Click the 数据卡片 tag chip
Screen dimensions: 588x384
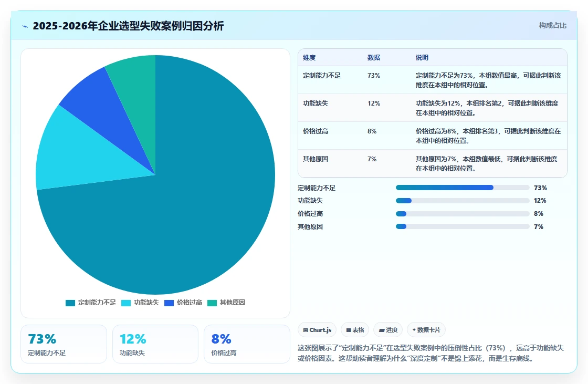[x=426, y=330]
